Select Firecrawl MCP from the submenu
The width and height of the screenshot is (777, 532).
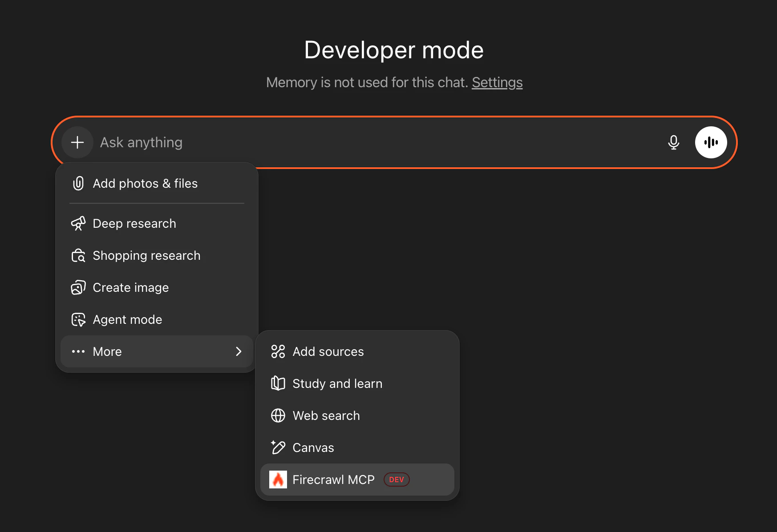(333, 480)
